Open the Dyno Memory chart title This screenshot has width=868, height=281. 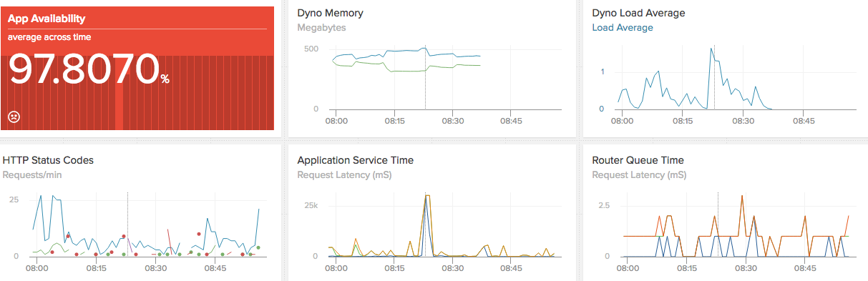330,13
